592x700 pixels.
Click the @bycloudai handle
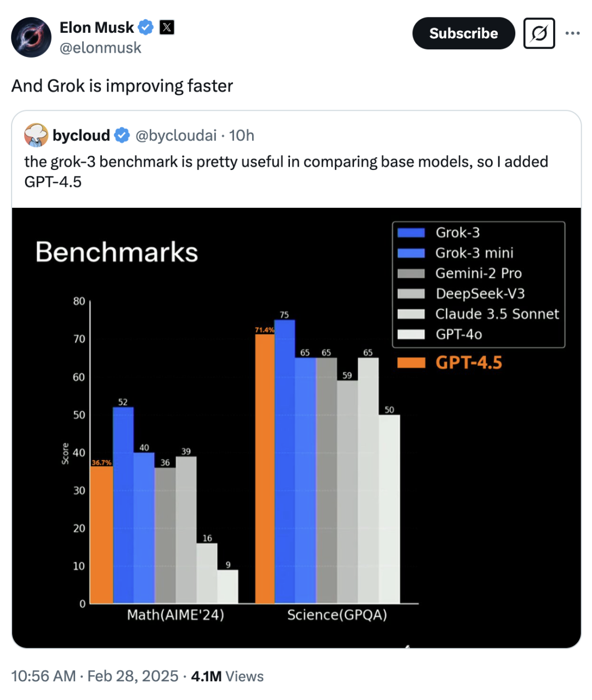[x=176, y=135]
